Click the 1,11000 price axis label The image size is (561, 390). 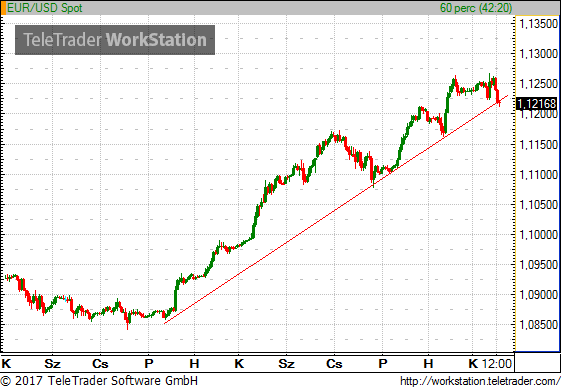point(538,175)
